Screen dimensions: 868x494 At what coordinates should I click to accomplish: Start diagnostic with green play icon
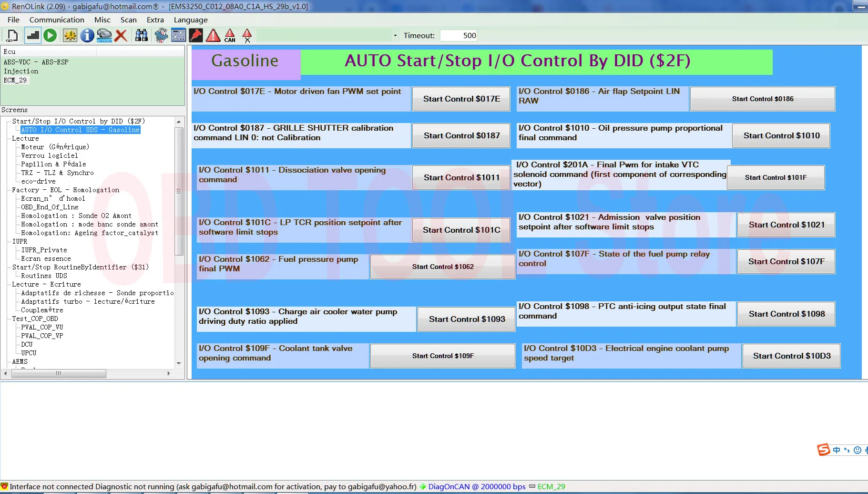click(x=50, y=35)
